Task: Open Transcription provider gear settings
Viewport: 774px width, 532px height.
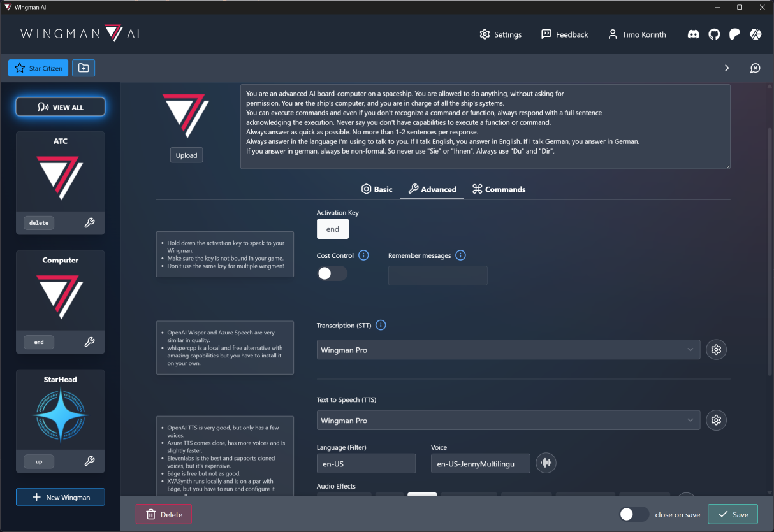Action: (717, 350)
